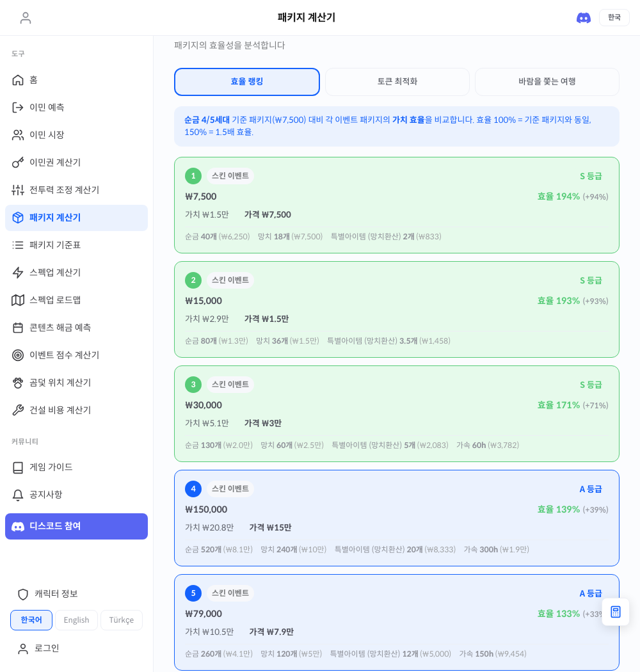Switch language to English
The height and width of the screenshot is (672, 640).
pos(76,620)
